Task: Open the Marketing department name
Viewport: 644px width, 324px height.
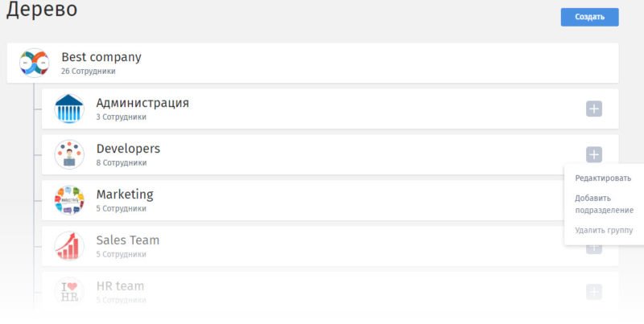Action: 125,195
